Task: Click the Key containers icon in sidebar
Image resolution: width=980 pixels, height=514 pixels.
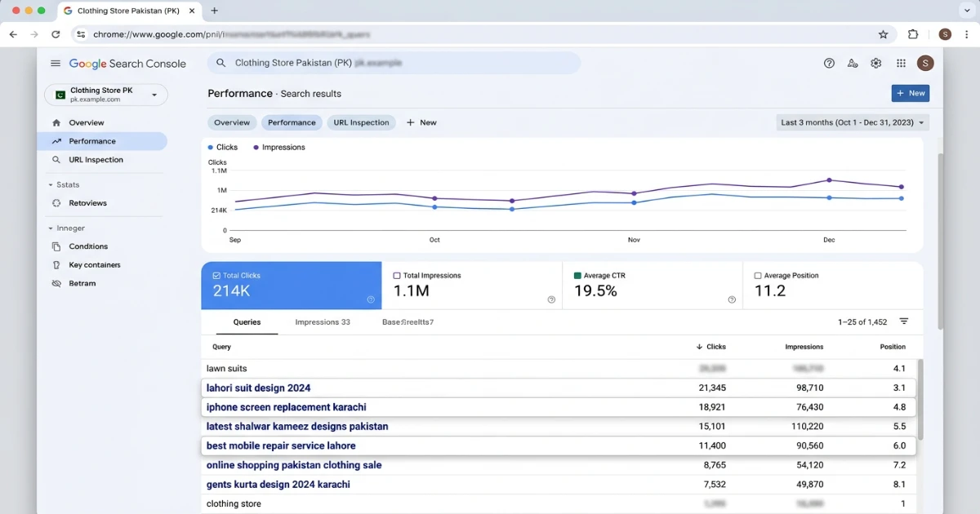Action: coord(56,265)
